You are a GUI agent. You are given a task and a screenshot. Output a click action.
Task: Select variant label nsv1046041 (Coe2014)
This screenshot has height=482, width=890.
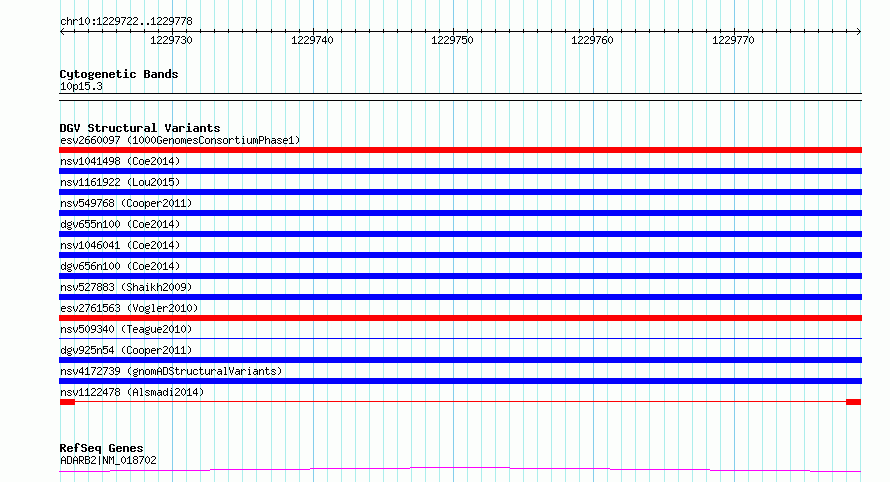point(120,245)
